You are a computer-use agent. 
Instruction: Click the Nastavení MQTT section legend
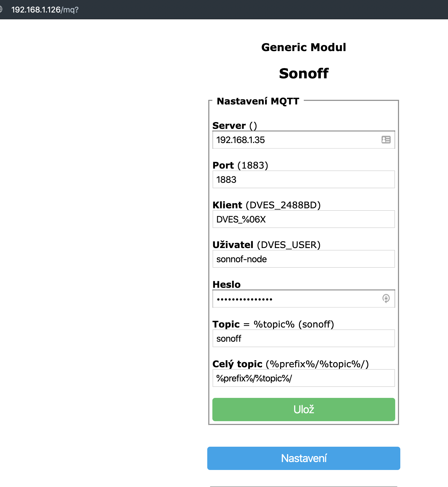258,101
